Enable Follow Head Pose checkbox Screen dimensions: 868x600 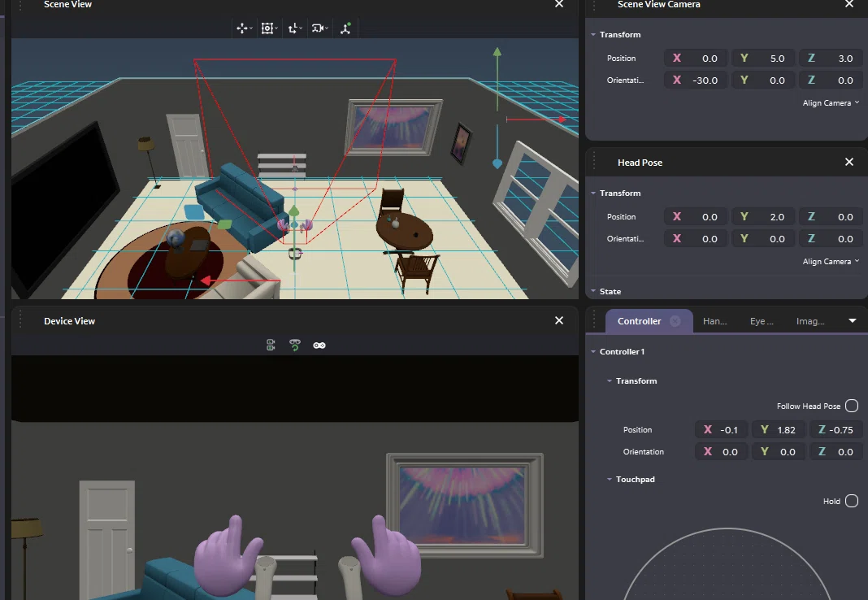click(852, 406)
